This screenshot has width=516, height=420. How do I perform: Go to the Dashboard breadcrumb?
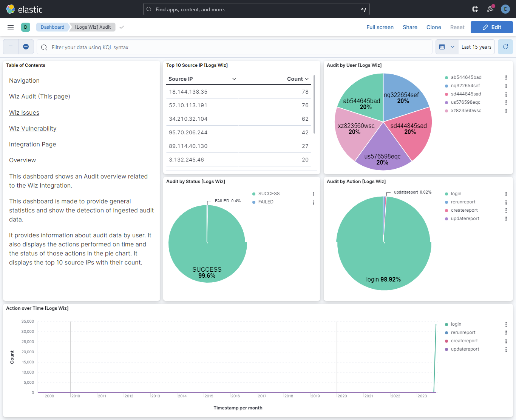point(52,27)
